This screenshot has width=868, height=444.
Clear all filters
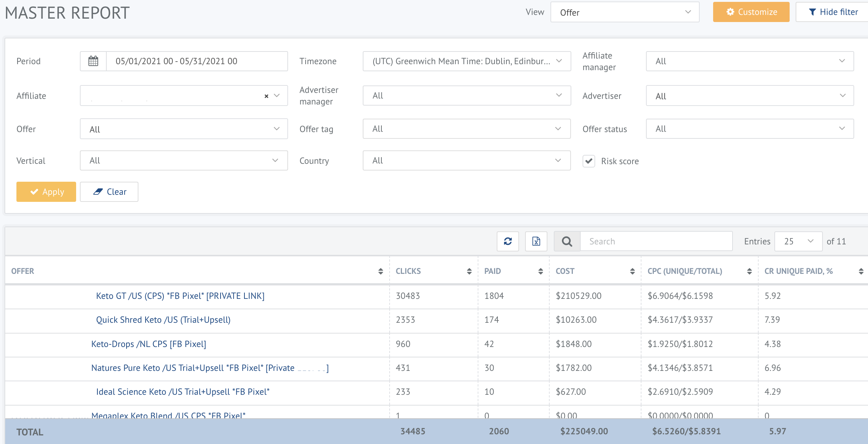[109, 192]
